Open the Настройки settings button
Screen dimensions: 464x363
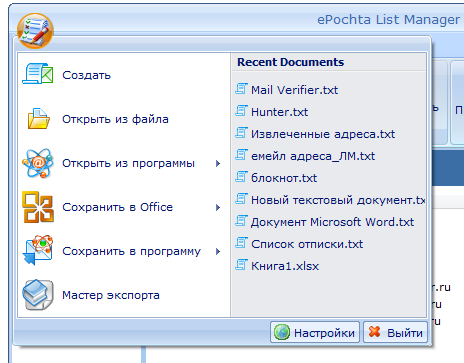tap(315, 332)
